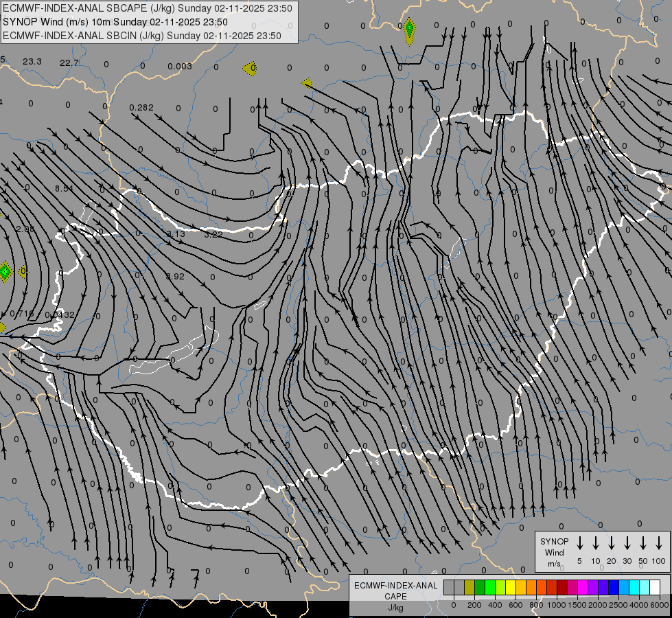Click the wind legend arrow above 5
This screenshot has width=672, height=618.
point(579,543)
